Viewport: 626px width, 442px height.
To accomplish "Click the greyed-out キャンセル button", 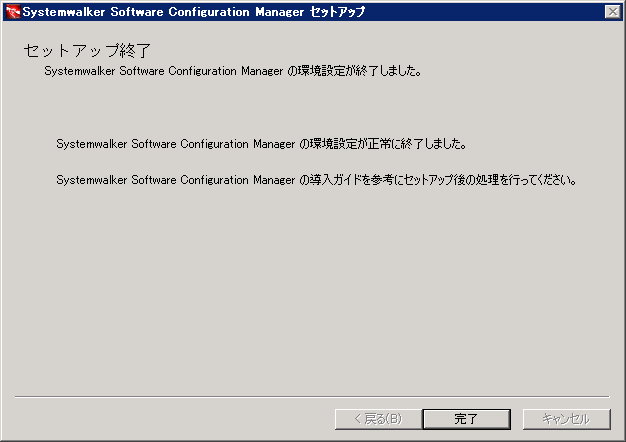I will tap(565, 418).
